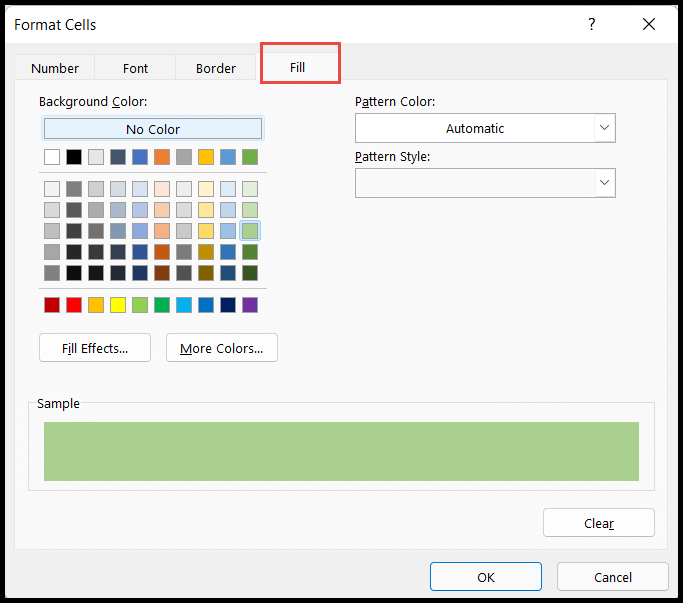Image resolution: width=683 pixels, height=603 pixels.
Task: Open the Font tab
Action: point(135,68)
